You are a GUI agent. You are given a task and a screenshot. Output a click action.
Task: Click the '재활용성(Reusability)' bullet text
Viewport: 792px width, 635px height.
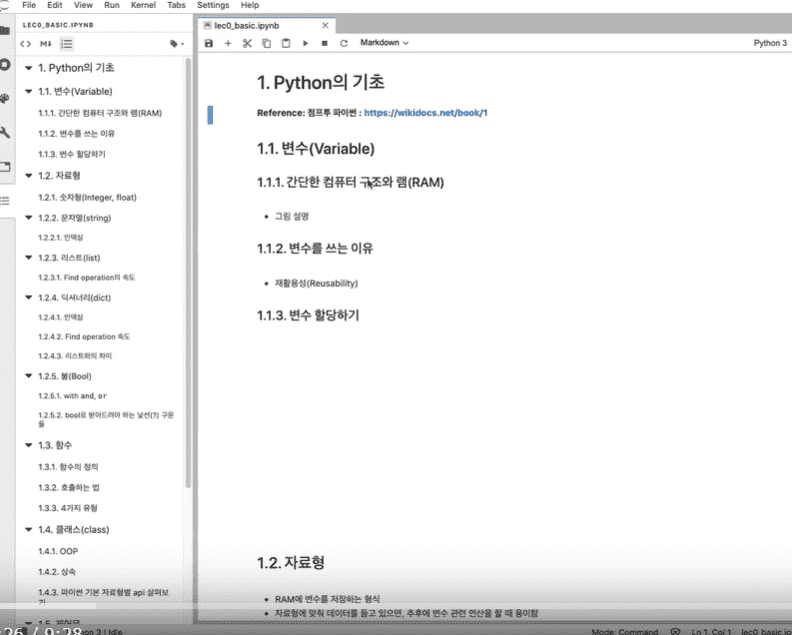pyautogui.click(x=316, y=283)
